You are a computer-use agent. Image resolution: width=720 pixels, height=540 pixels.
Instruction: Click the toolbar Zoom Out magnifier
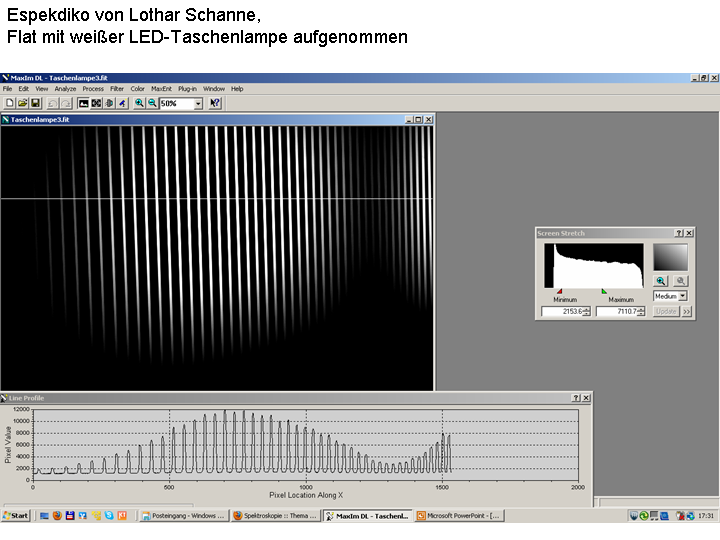[152, 103]
